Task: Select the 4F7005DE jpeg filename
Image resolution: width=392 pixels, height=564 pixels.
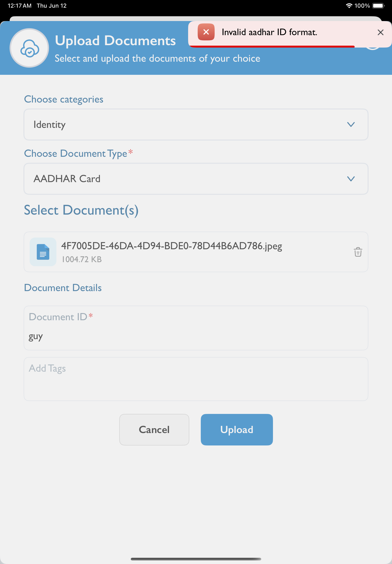Action: pos(171,246)
